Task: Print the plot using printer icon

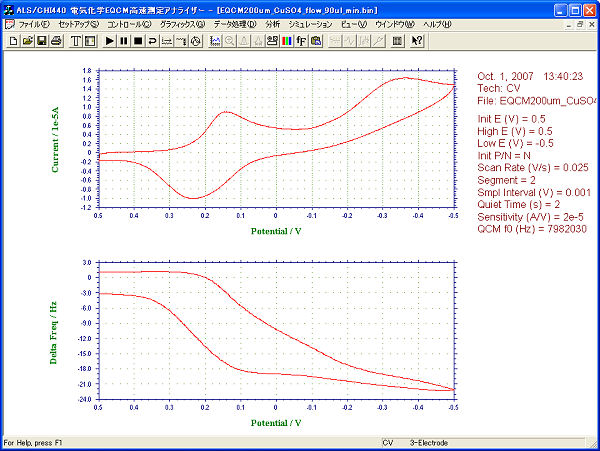Action: tap(56, 41)
